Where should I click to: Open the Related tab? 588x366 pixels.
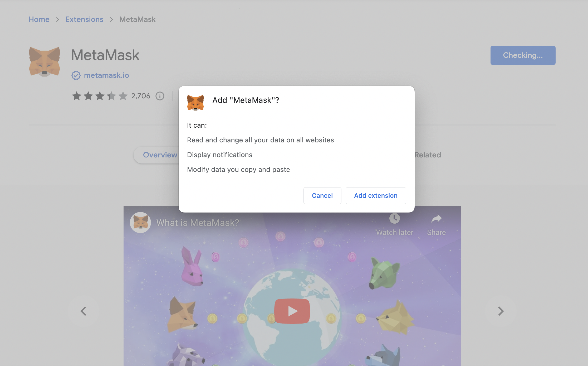pyautogui.click(x=427, y=155)
